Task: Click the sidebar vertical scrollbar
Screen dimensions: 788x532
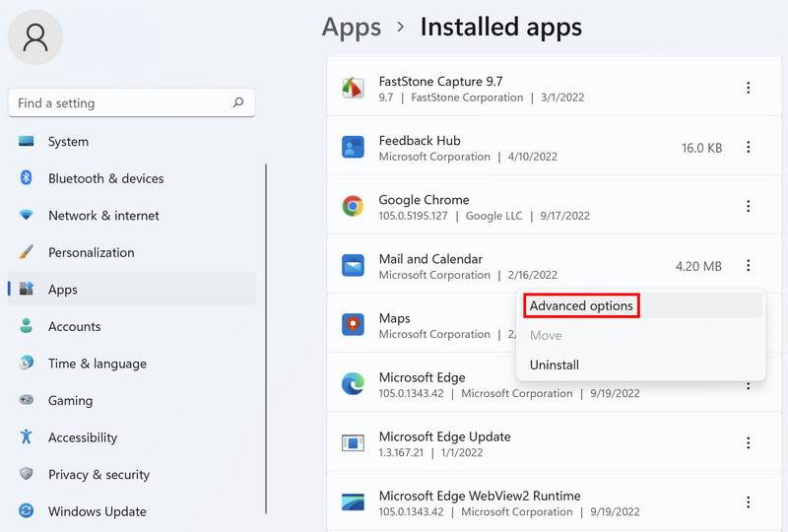Action: (x=266, y=338)
